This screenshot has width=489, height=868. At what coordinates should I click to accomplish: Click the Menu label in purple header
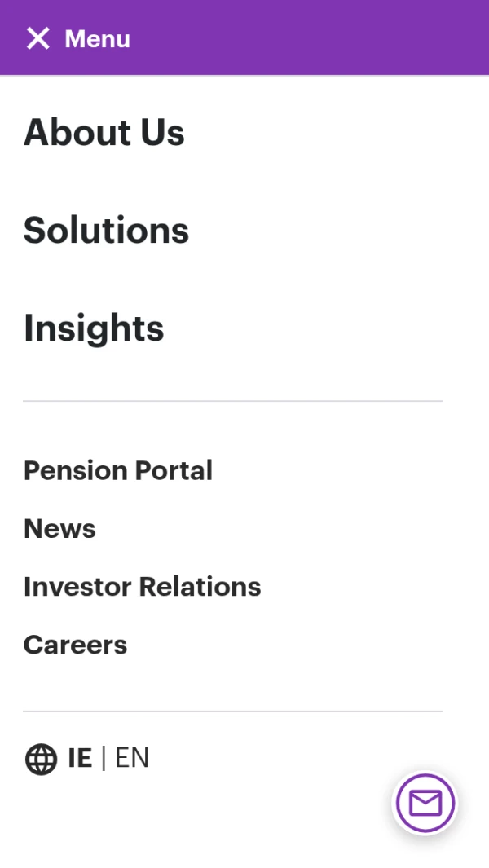(98, 39)
